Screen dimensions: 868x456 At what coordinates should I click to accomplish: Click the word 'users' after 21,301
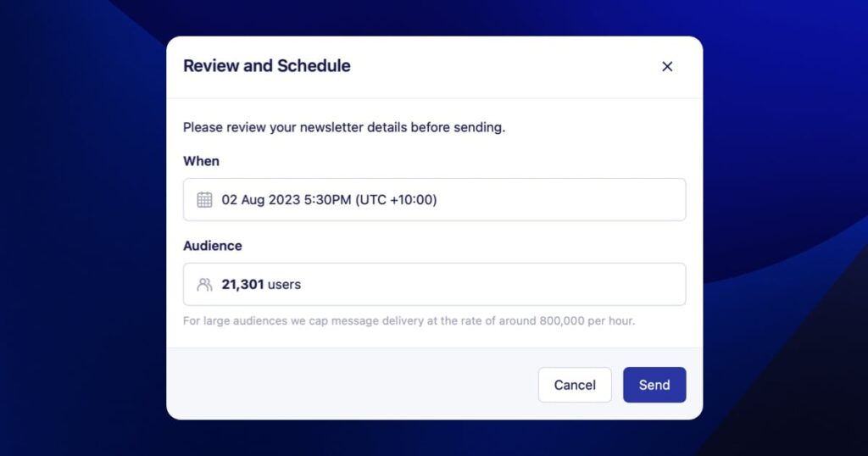click(285, 285)
